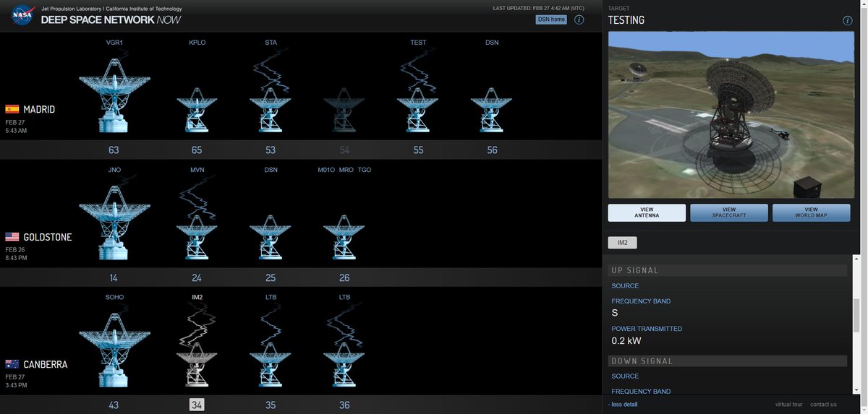This screenshot has height=414, width=868.
Task: Switch to View Spacecraft tab
Action: pyautogui.click(x=728, y=212)
